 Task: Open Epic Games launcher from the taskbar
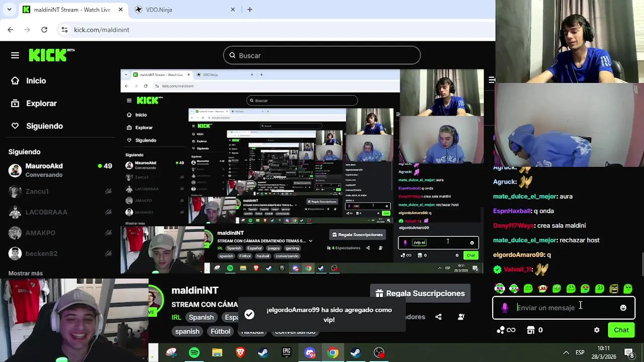[x=286, y=353]
